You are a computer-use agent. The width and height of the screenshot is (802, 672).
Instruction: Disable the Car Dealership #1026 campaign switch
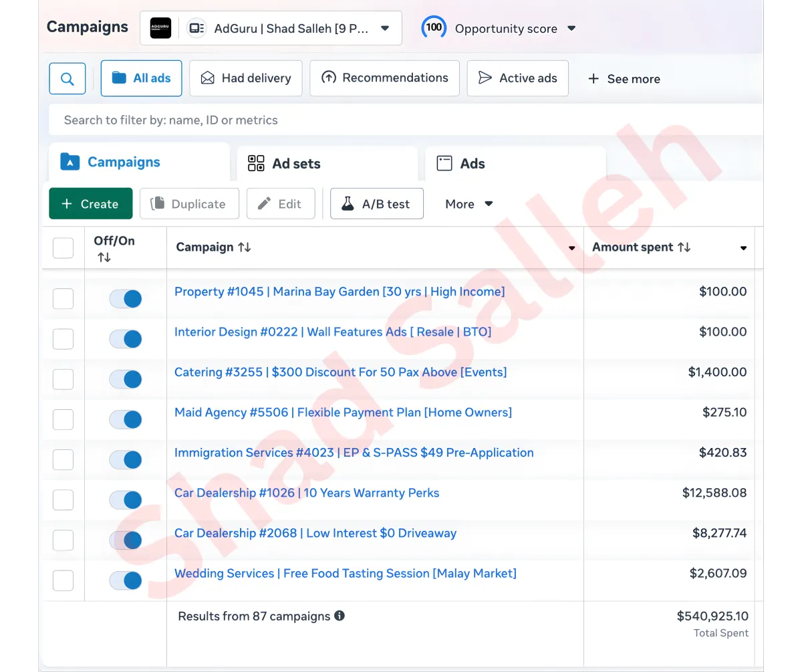point(126,500)
